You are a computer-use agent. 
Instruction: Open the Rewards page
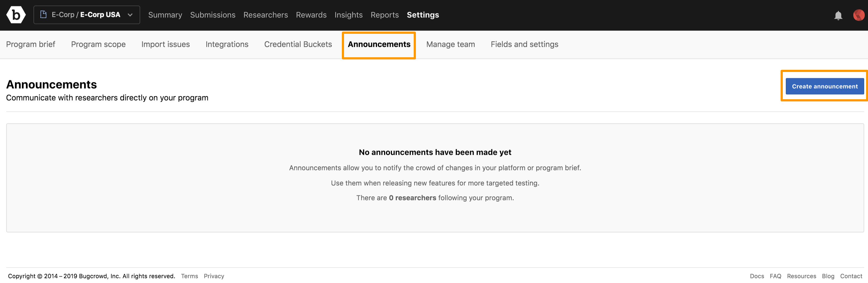point(311,15)
